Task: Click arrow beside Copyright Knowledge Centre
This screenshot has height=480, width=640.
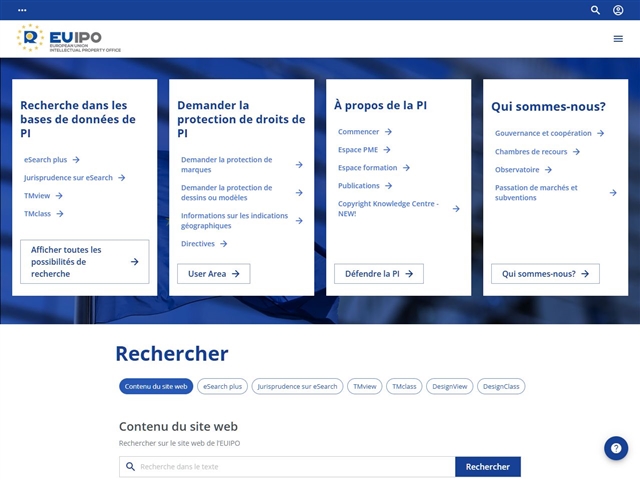Action: pos(456,209)
